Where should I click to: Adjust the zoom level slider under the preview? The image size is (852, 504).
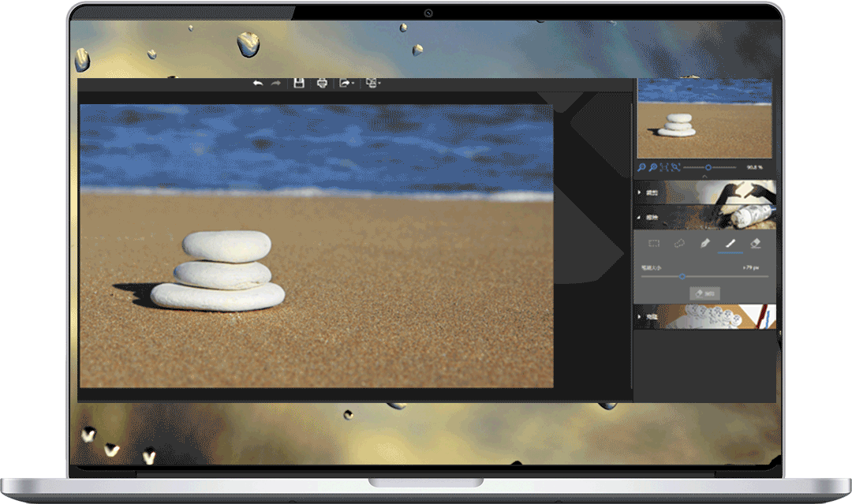coord(709,167)
